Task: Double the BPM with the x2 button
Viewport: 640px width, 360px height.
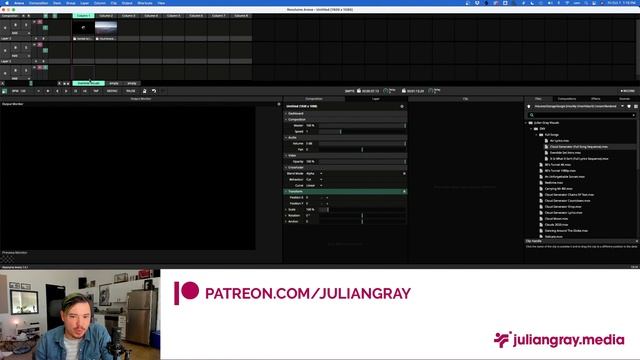Action: click(85, 91)
